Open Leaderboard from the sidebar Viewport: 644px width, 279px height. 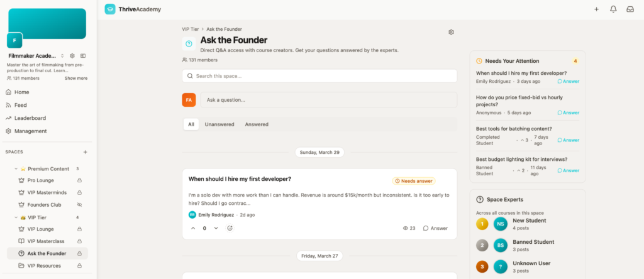(x=30, y=118)
